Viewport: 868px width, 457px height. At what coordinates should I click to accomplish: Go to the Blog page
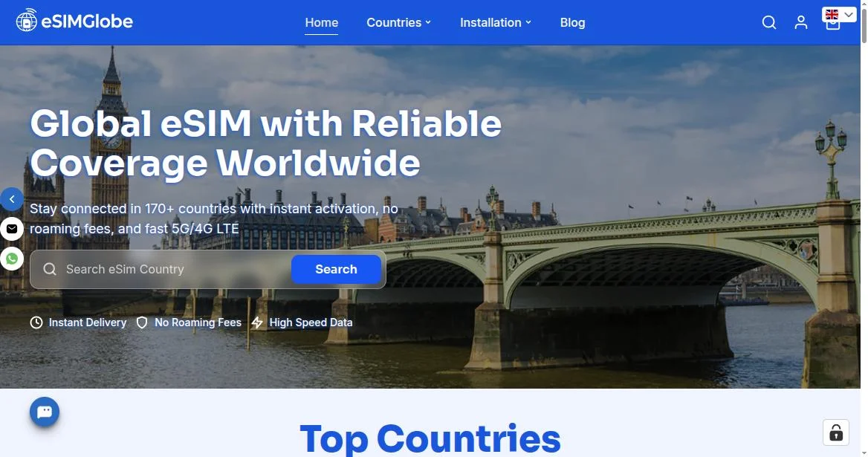coord(572,23)
